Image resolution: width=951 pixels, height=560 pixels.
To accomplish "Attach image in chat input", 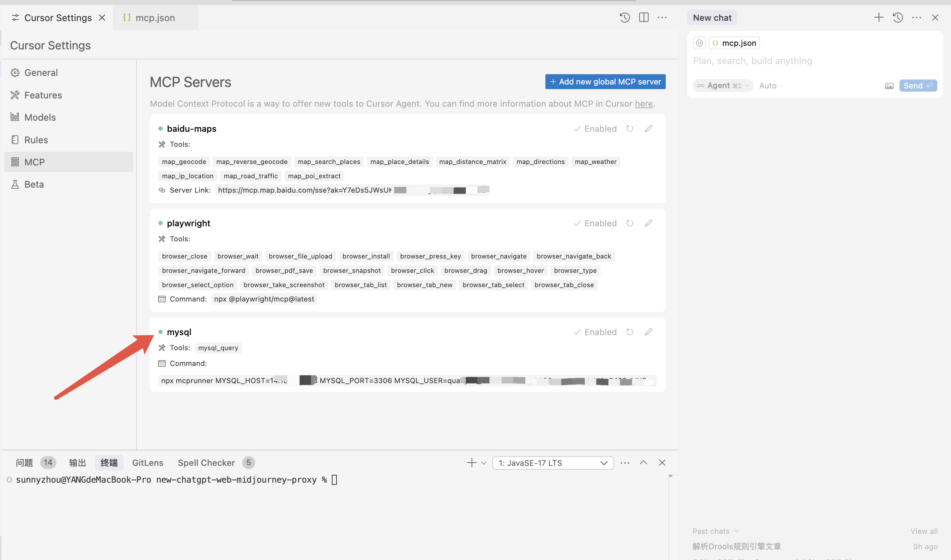I will (889, 86).
